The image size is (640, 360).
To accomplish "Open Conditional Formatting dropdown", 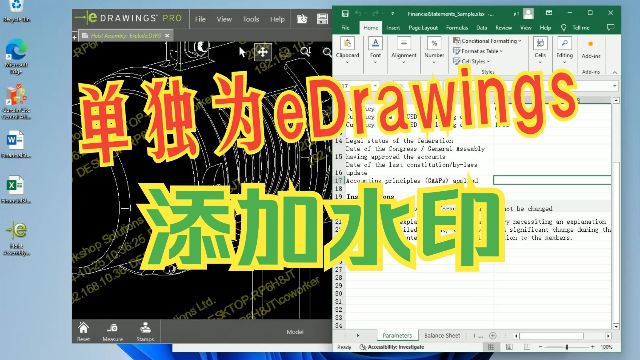I will (487, 41).
